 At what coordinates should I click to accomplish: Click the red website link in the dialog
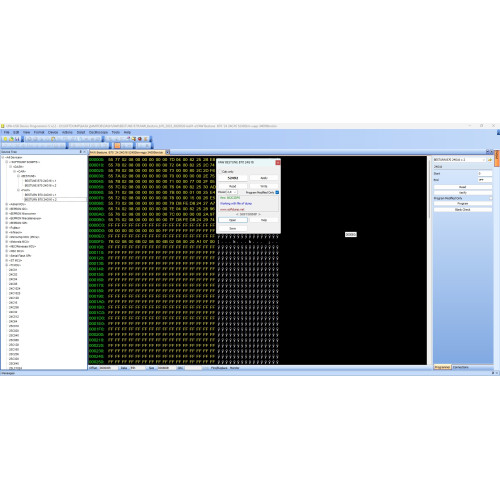click(x=232, y=209)
